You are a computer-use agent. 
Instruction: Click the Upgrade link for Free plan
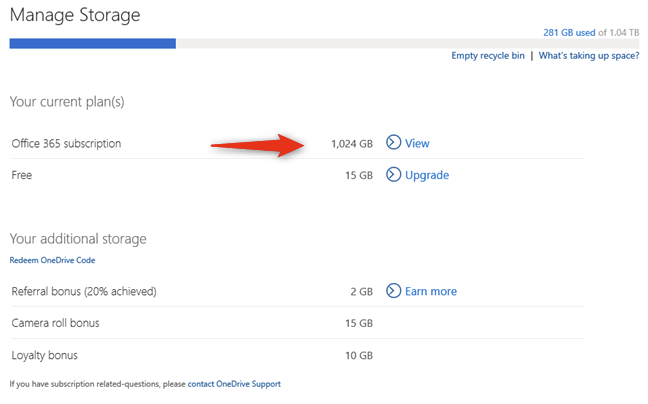tap(427, 175)
